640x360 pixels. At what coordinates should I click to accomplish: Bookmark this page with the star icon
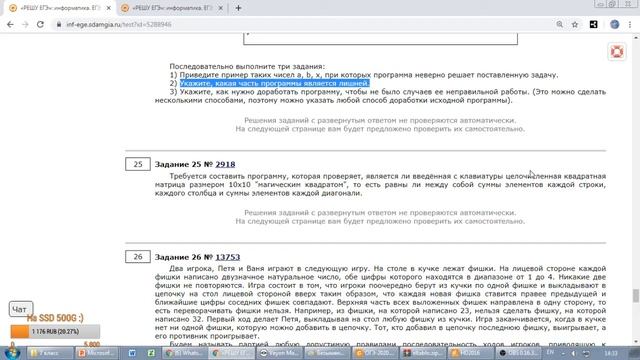pos(575,24)
